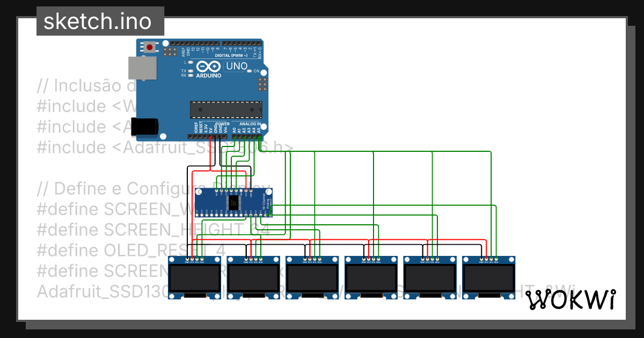The width and height of the screenshot is (644, 338).
Task: Click the Arduino's DIGITAL PWM pin header
Action: (241, 43)
